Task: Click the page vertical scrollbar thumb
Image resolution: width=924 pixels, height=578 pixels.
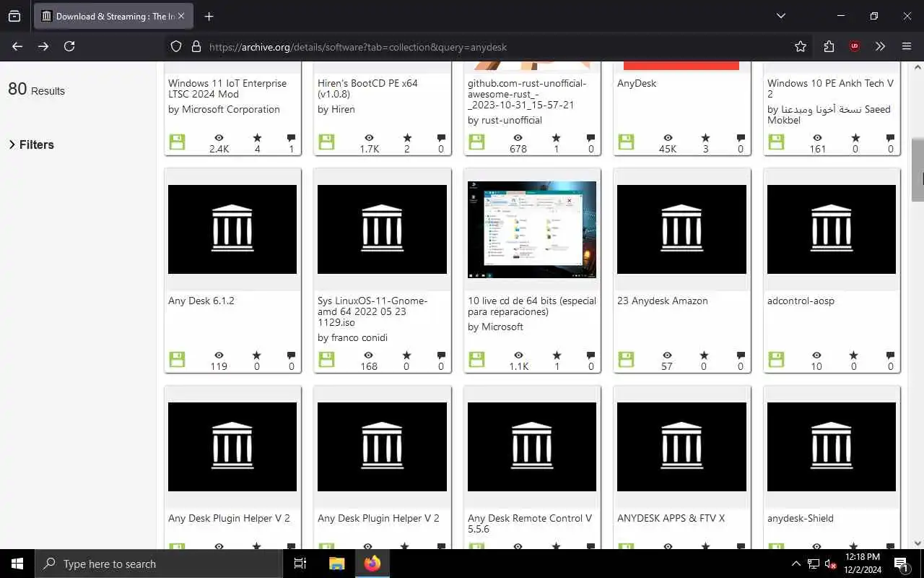Action: pyautogui.click(x=918, y=170)
